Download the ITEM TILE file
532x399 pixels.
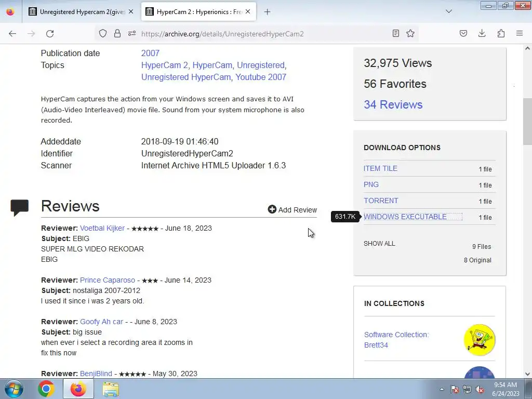point(380,168)
